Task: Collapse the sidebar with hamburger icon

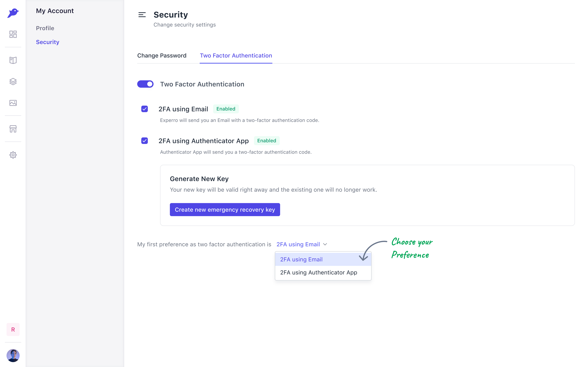Action: (142, 15)
